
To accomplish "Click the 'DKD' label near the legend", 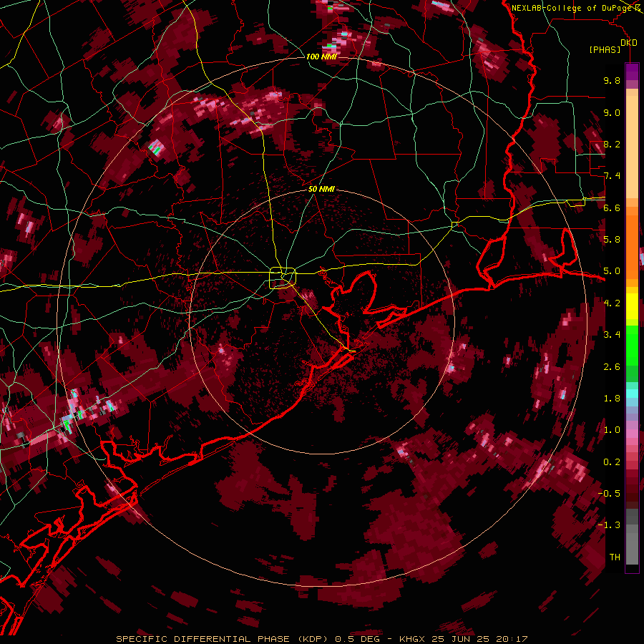I will point(628,42).
